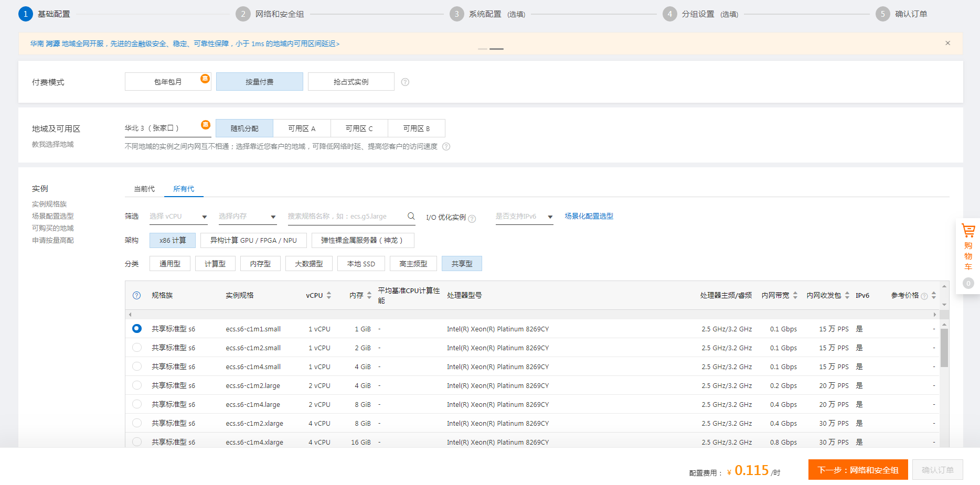
Task: Filter by 计算型 category
Action: [215, 264]
